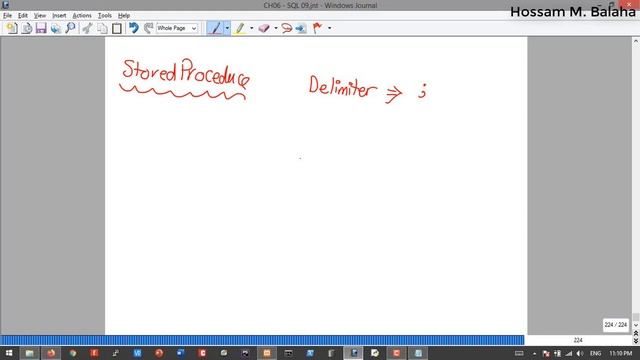
Task: Open the touch keyboard tray icon
Action: (x=519, y=353)
